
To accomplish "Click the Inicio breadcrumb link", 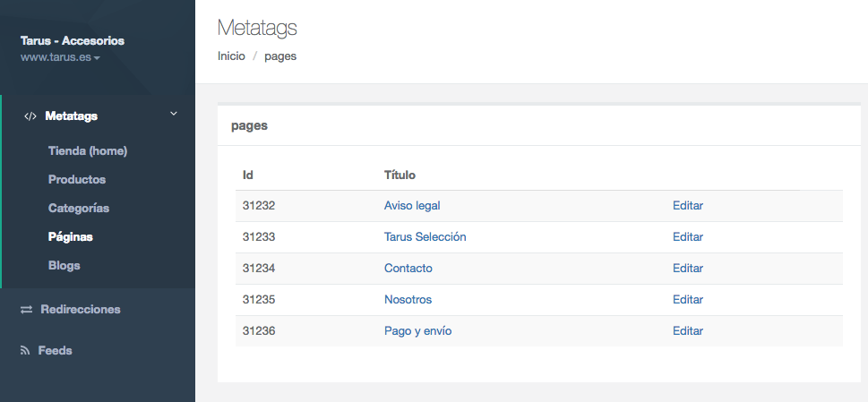I will tap(231, 56).
